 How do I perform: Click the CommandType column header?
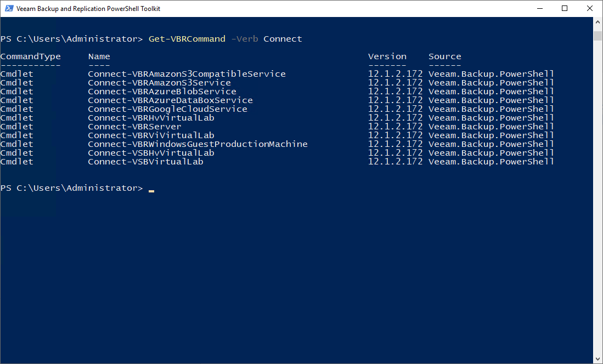point(30,56)
